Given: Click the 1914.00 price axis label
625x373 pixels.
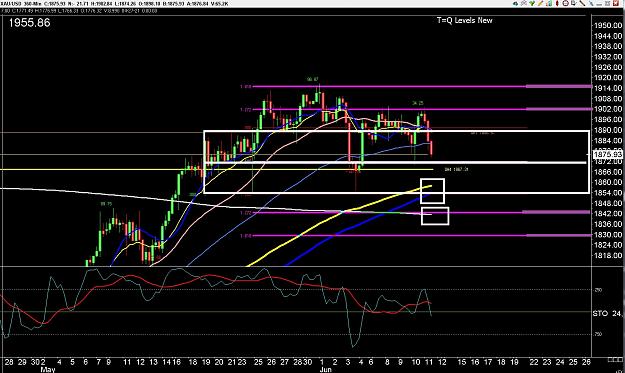Looking at the screenshot, I should coord(608,88).
